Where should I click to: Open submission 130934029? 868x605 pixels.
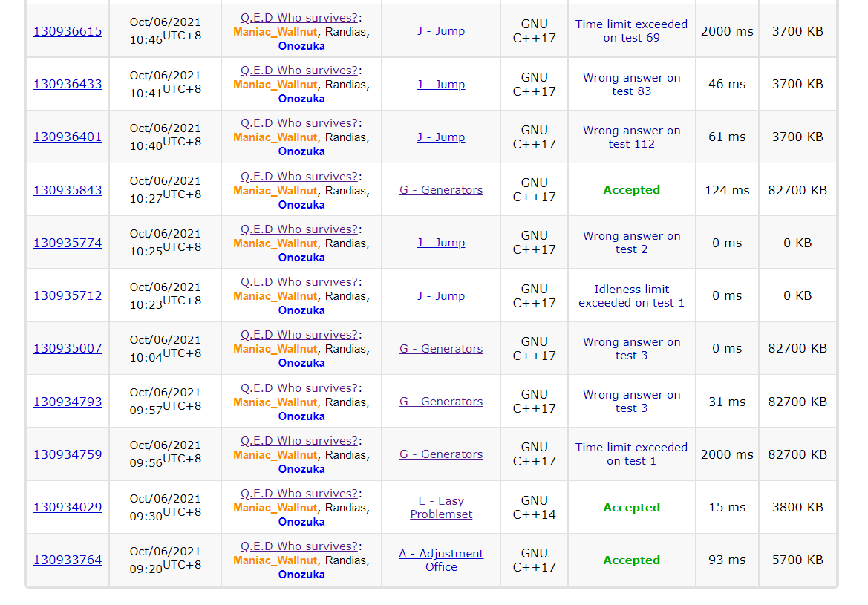click(68, 507)
